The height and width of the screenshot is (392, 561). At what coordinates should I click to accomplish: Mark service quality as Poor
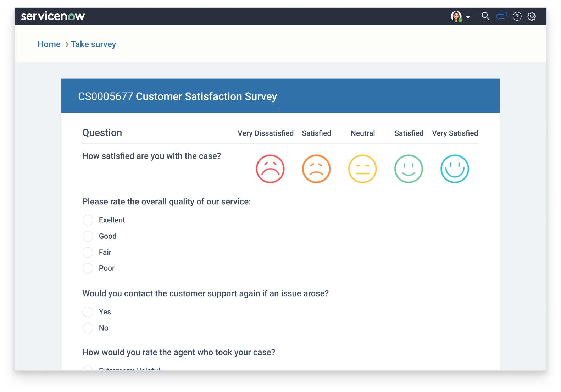point(88,268)
